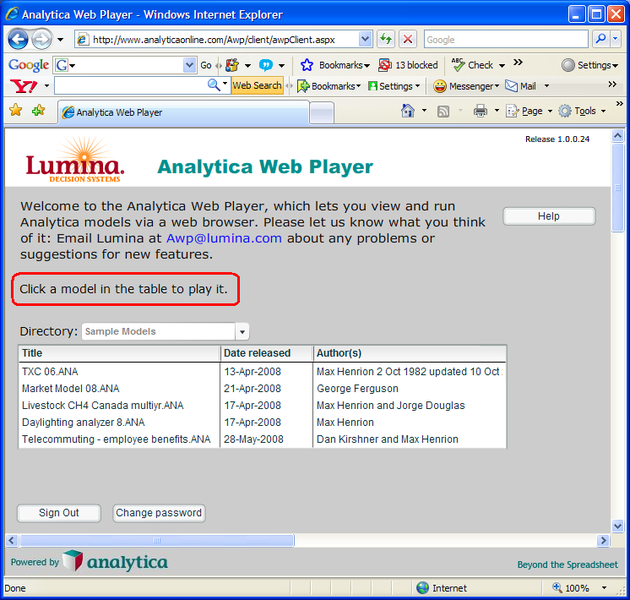Open the Google toolbar search box dropdown
The image size is (630, 600).
click(189, 65)
